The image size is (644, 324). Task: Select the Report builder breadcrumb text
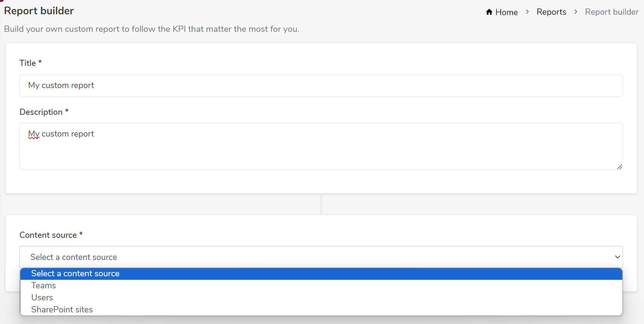coord(612,12)
